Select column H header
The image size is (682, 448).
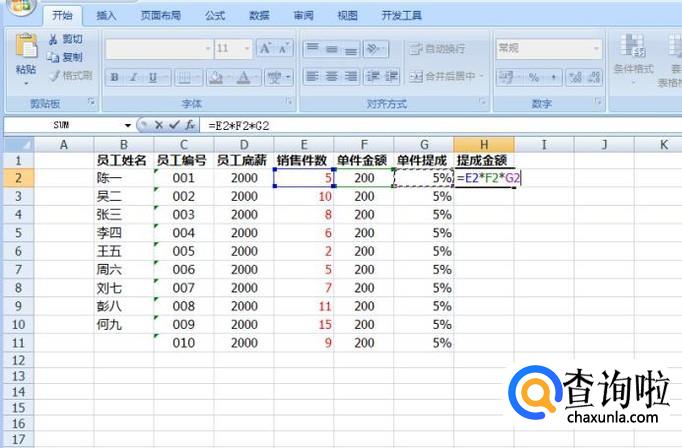(x=484, y=144)
